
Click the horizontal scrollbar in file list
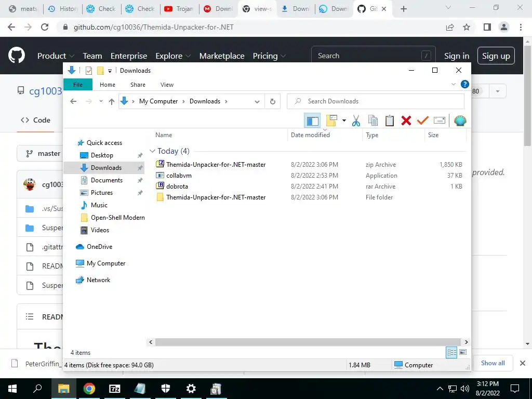(x=308, y=342)
